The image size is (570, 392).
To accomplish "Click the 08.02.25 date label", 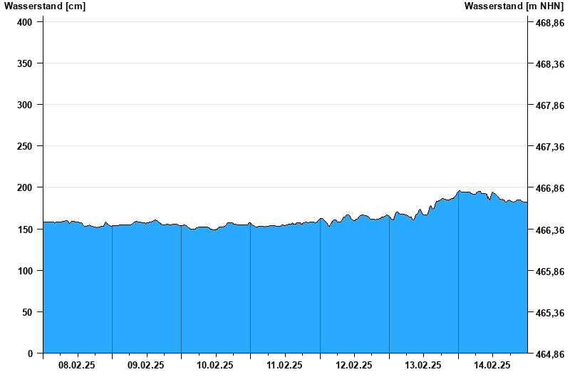I will [x=77, y=365].
